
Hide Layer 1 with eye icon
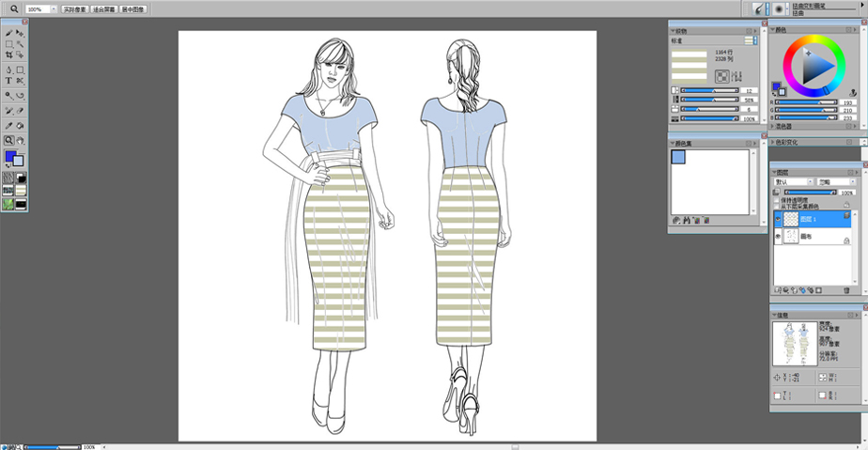click(778, 219)
